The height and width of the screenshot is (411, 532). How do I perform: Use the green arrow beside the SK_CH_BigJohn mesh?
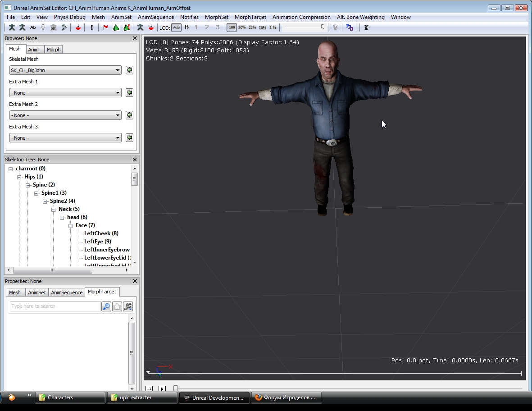129,70
